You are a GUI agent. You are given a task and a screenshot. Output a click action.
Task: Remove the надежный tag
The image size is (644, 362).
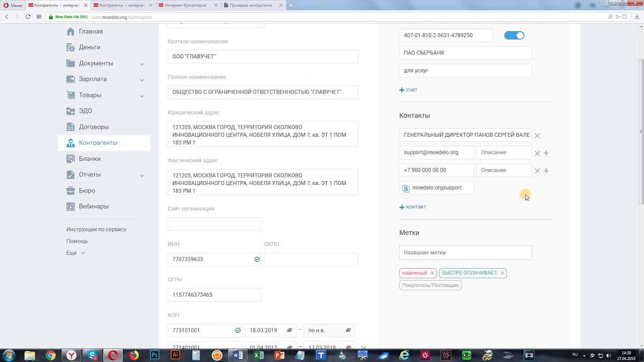pos(432,273)
